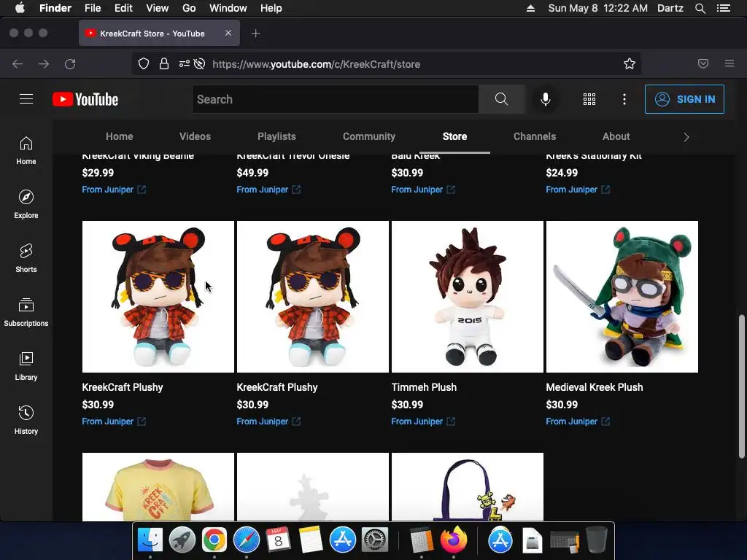Image resolution: width=747 pixels, height=560 pixels.
Task: Click the search magnifier button
Action: coord(502,99)
